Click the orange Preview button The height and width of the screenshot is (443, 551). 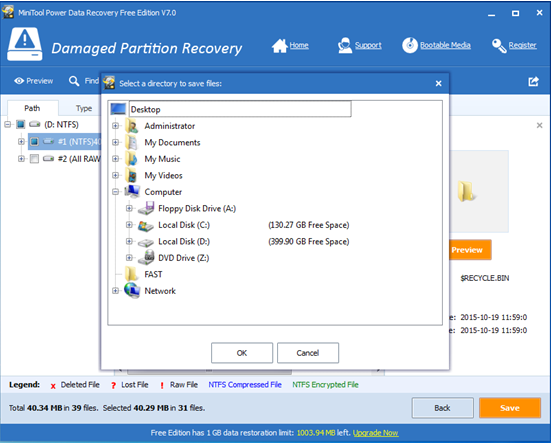(x=470, y=250)
